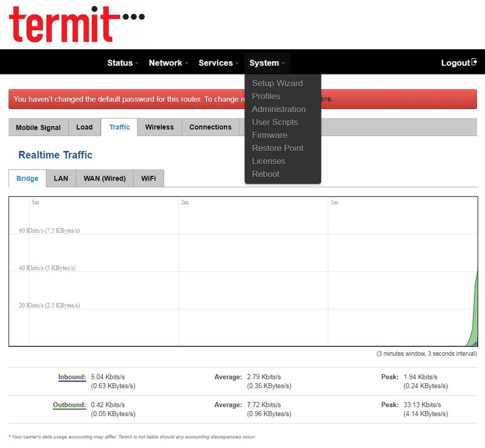Open the Network dropdown menu
The width and height of the screenshot is (485, 448).
point(169,63)
